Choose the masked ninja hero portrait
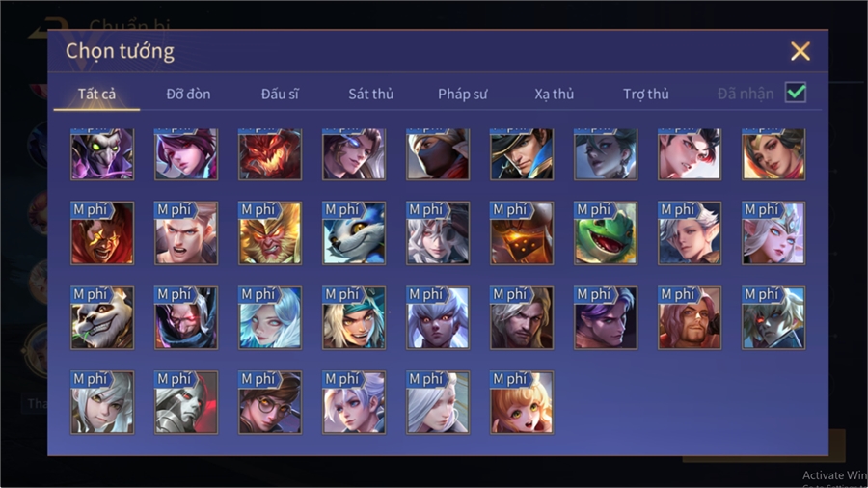The height and width of the screenshot is (488, 868). (437, 154)
